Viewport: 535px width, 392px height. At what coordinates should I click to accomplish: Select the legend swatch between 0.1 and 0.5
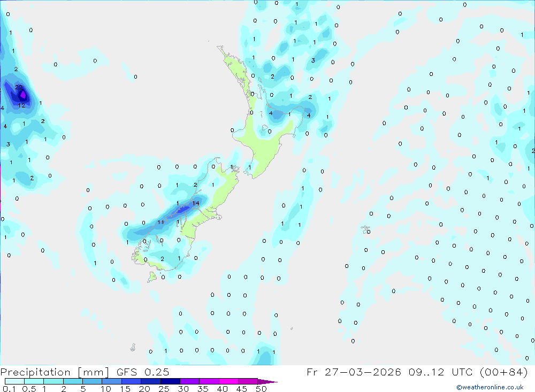click(14, 381)
